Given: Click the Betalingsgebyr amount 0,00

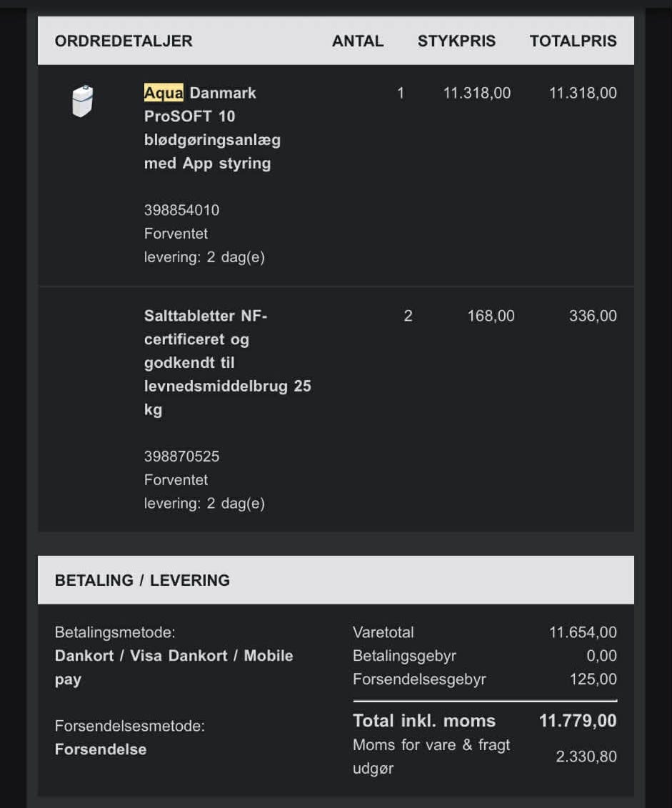Looking at the screenshot, I should (x=601, y=656).
